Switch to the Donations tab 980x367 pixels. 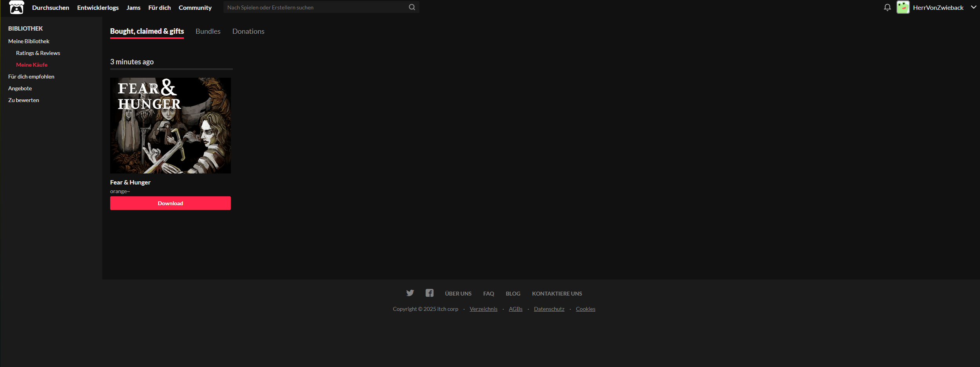tap(249, 31)
